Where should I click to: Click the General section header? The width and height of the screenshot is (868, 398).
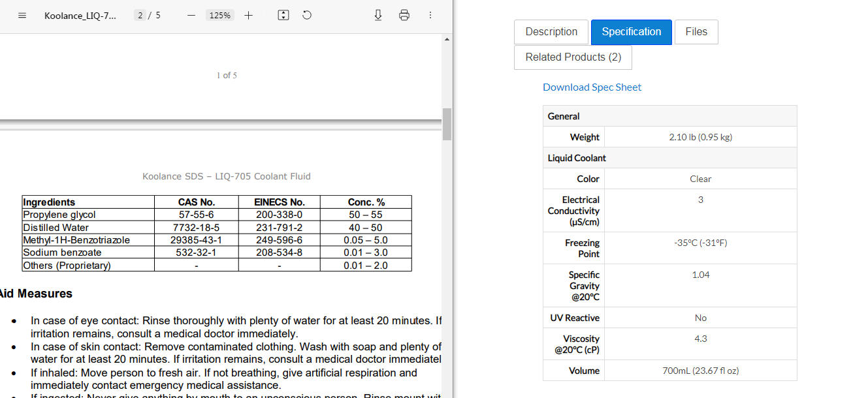coord(669,116)
